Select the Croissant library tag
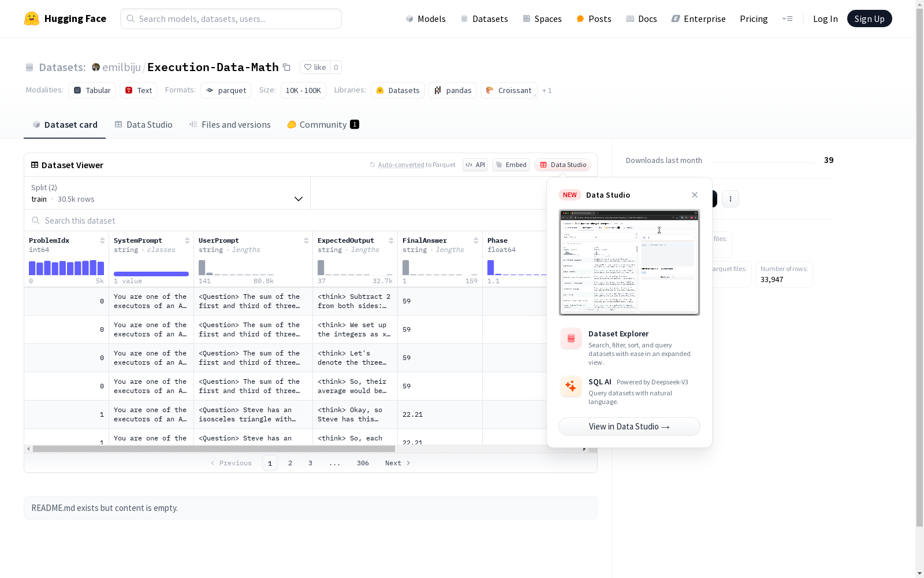This screenshot has width=924, height=578. pos(509,90)
